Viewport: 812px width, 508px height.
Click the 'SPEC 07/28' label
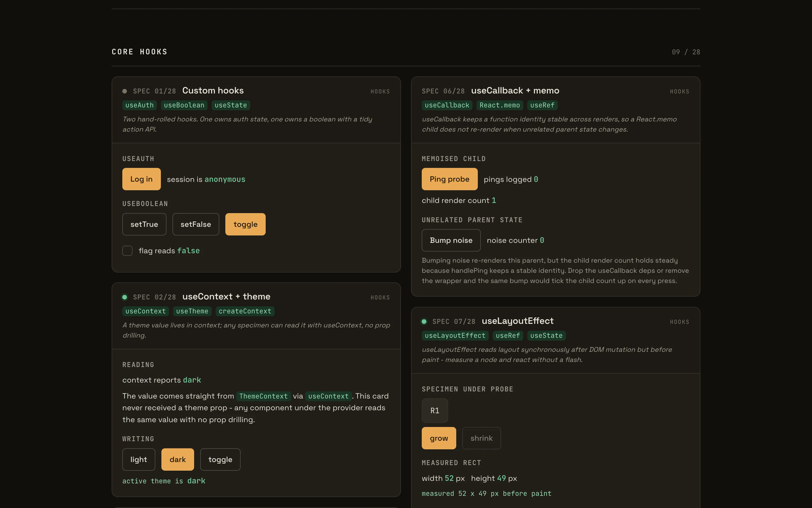[454, 322]
